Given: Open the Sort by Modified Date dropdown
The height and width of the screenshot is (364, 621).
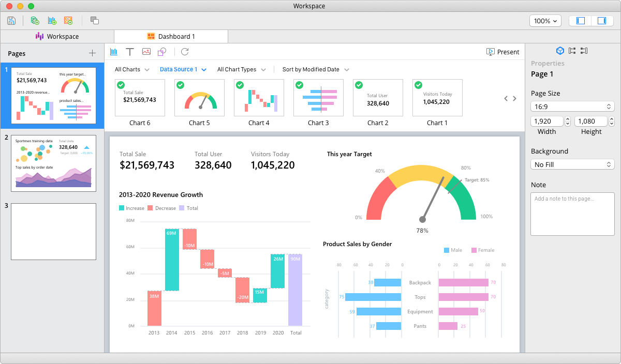Looking at the screenshot, I should click(x=316, y=69).
